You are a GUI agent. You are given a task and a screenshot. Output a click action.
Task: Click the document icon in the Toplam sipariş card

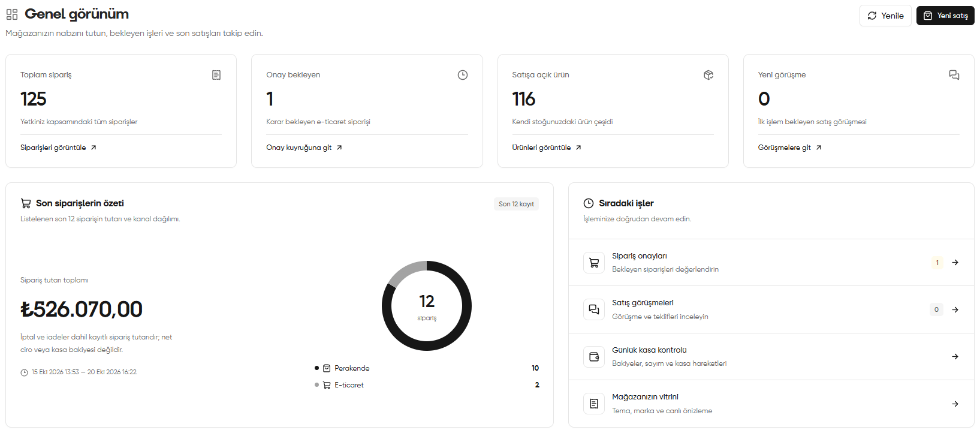(216, 75)
